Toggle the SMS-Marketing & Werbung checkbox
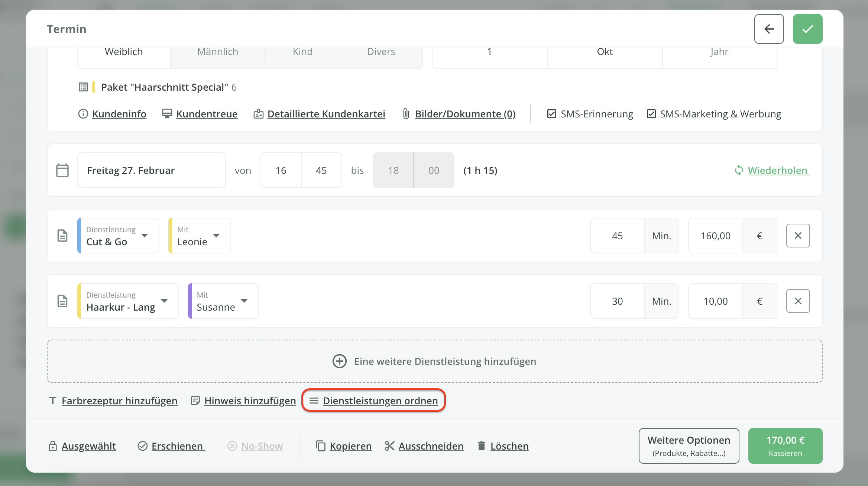 [x=651, y=114]
